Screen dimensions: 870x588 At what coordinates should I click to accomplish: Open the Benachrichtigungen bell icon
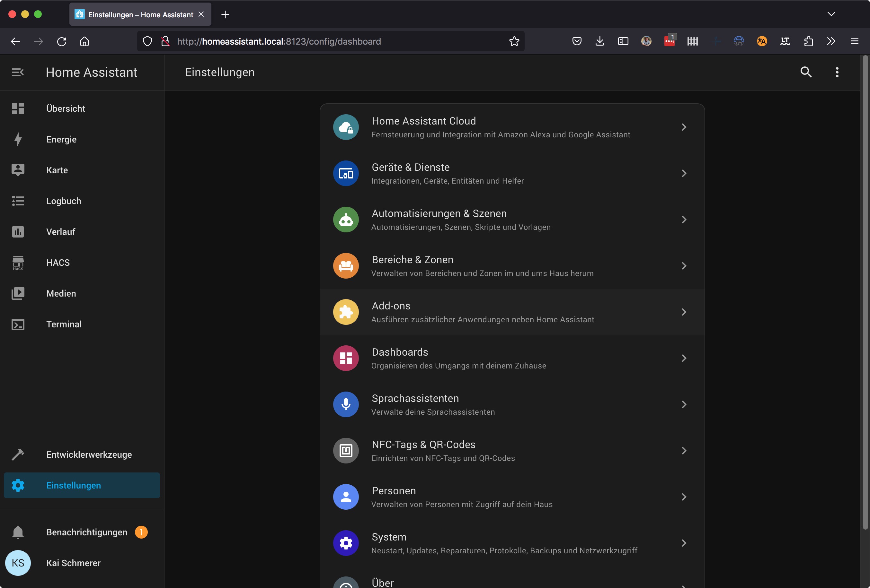[18, 532]
